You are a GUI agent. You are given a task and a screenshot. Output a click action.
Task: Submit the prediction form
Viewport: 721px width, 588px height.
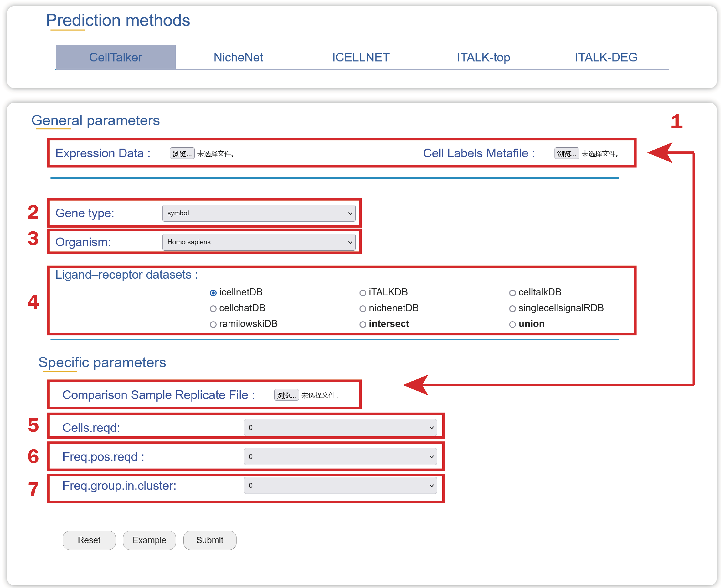(x=210, y=540)
